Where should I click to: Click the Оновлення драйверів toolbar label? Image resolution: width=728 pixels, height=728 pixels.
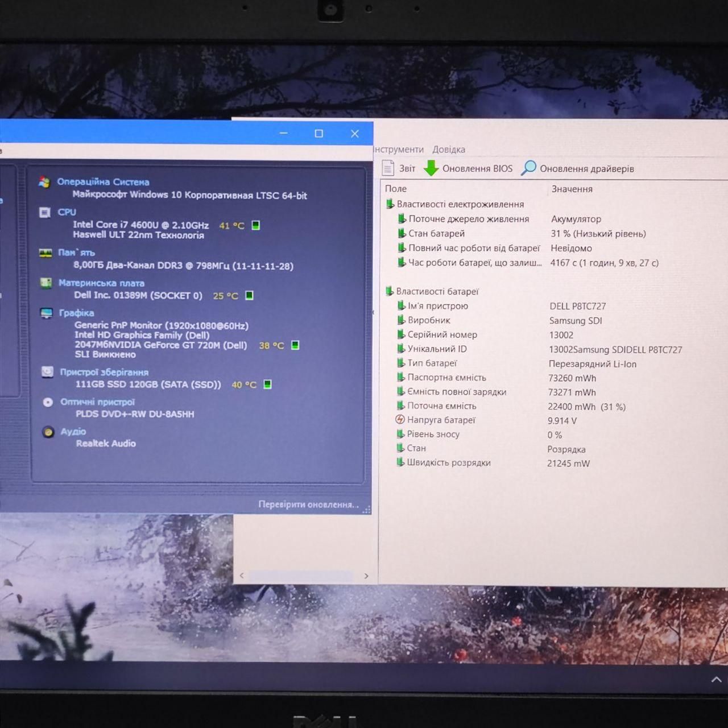tap(587, 168)
